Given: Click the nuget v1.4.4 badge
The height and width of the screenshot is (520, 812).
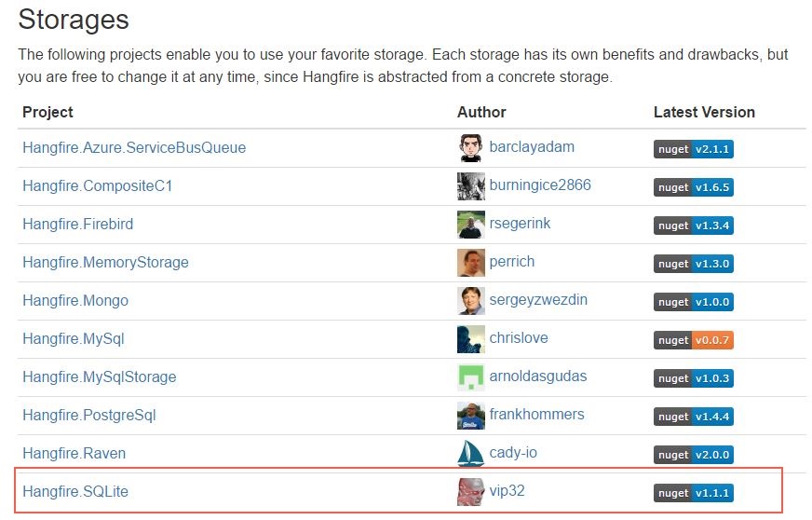Looking at the screenshot, I should [x=693, y=417].
